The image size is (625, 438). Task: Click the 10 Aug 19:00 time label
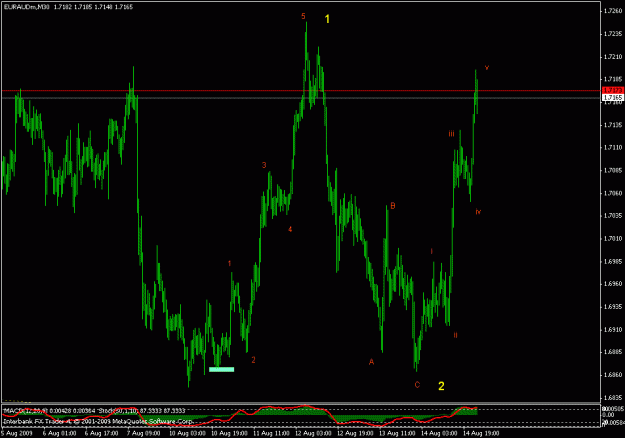click(230, 433)
